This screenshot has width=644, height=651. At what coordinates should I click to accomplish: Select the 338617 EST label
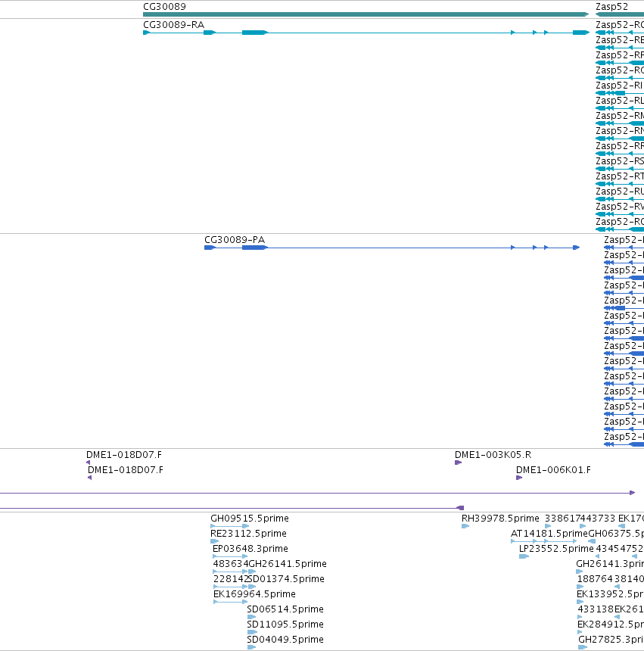coord(562,519)
